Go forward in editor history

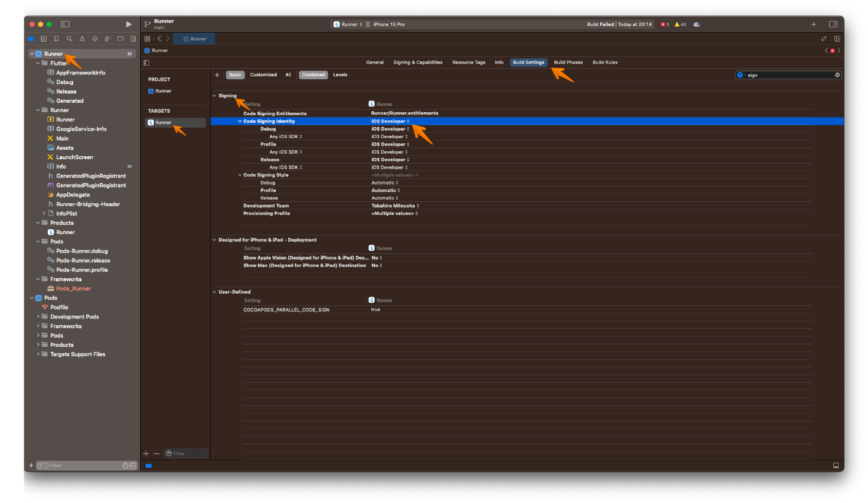click(x=167, y=38)
